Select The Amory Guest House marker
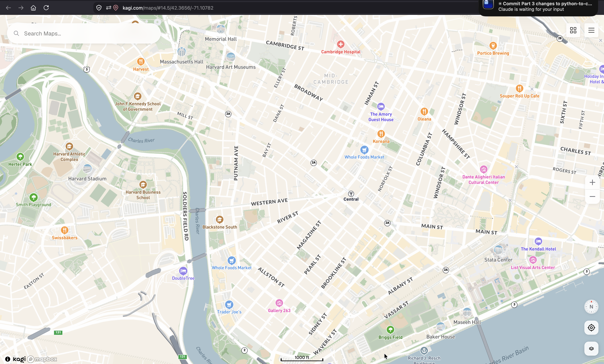This screenshot has width=604, height=364. (381, 107)
